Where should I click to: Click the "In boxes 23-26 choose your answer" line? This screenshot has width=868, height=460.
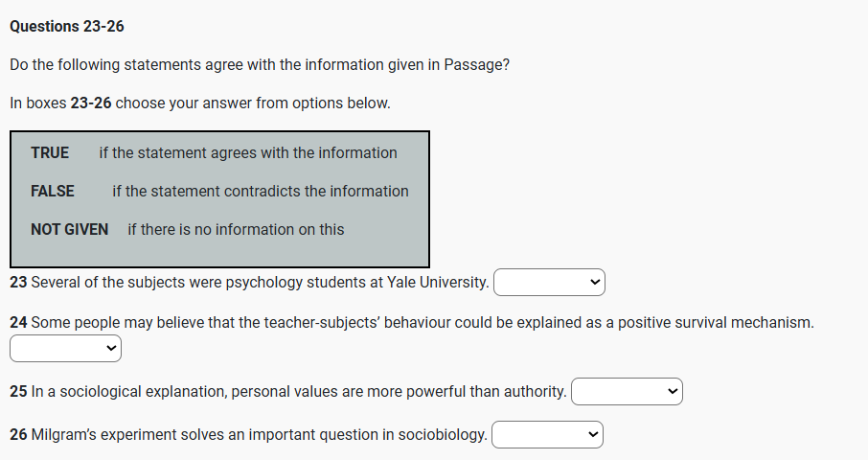(x=200, y=103)
